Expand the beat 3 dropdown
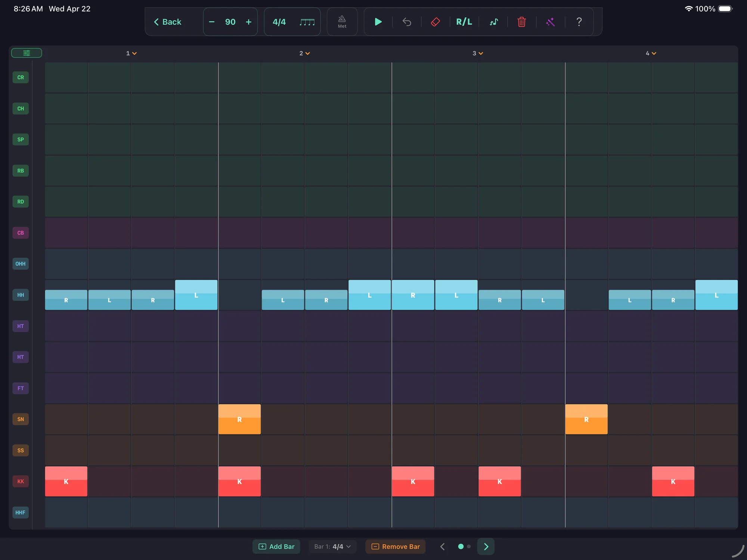This screenshot has width=747, height=560. point(478,53)
